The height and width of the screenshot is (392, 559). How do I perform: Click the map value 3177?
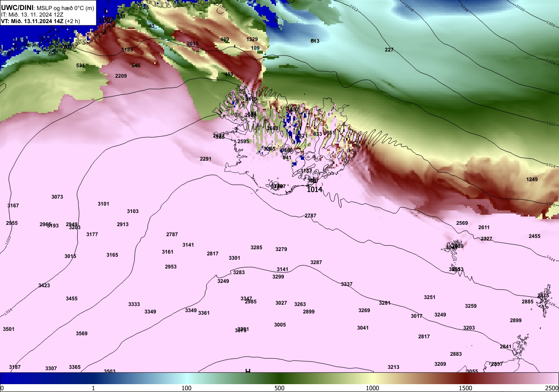click(92, 234)
